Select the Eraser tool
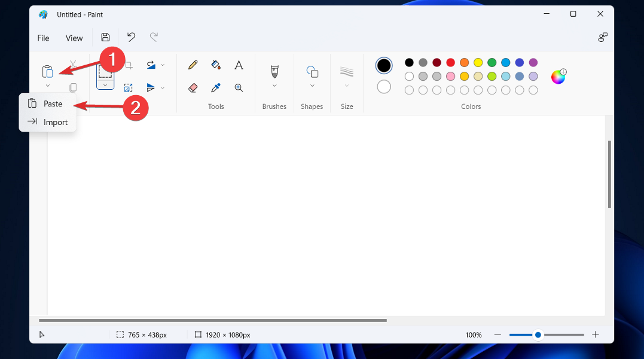Viewport: 644px width, 359px height. 193,87
